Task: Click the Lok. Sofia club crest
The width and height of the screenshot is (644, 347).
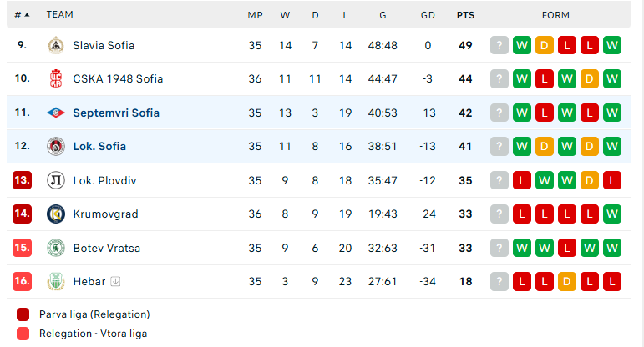Action: click(56, 147)
